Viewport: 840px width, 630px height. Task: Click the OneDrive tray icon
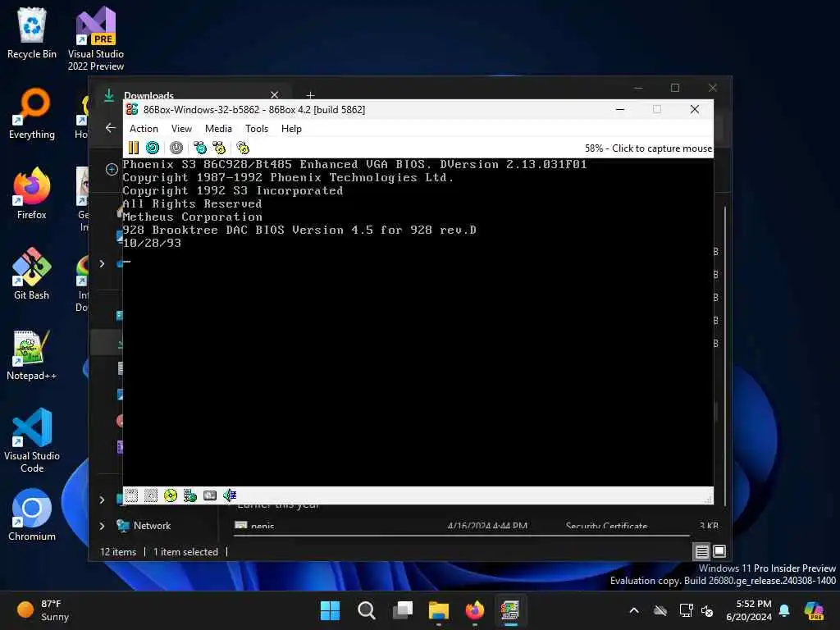tap(660, 610)
